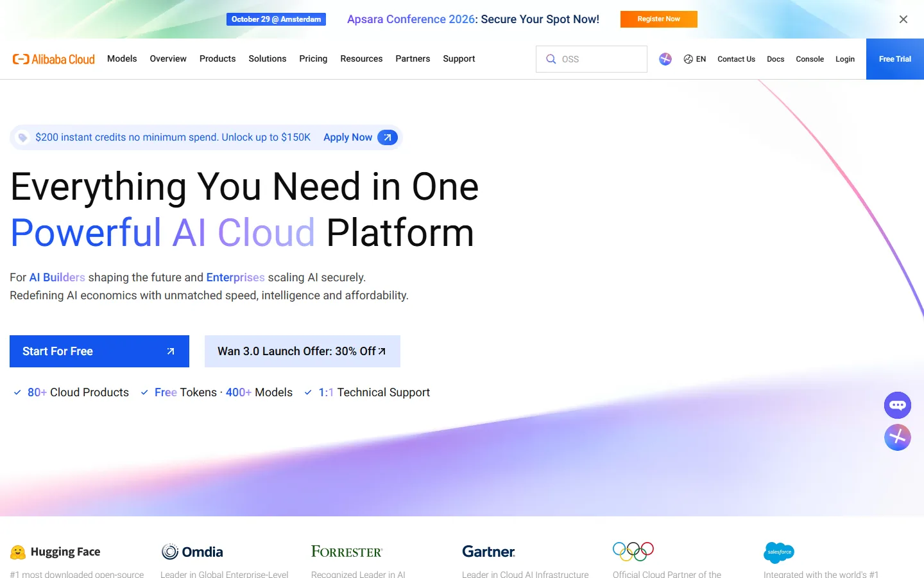Click the Login link
Screen dimensions: 924x578
coord(845,59)
